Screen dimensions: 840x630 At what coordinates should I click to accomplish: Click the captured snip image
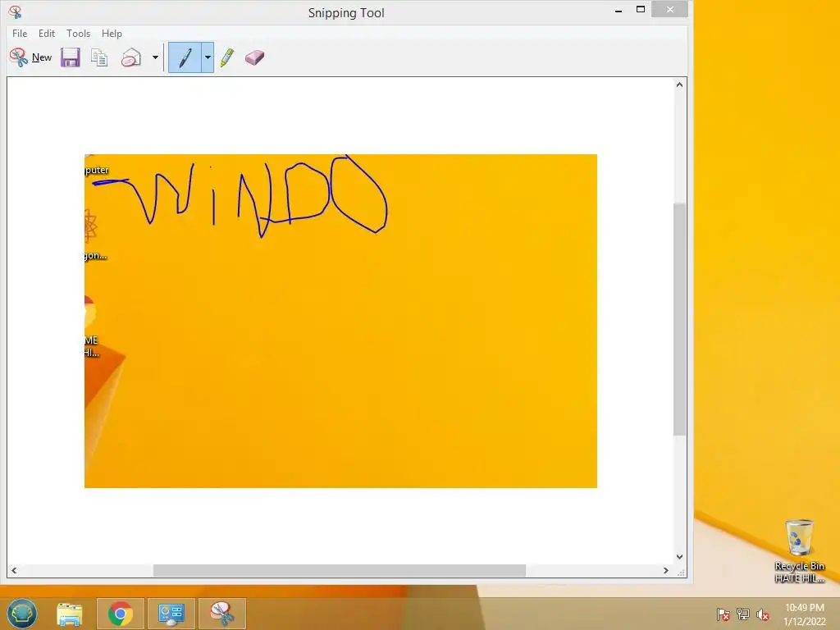point(340,321)
